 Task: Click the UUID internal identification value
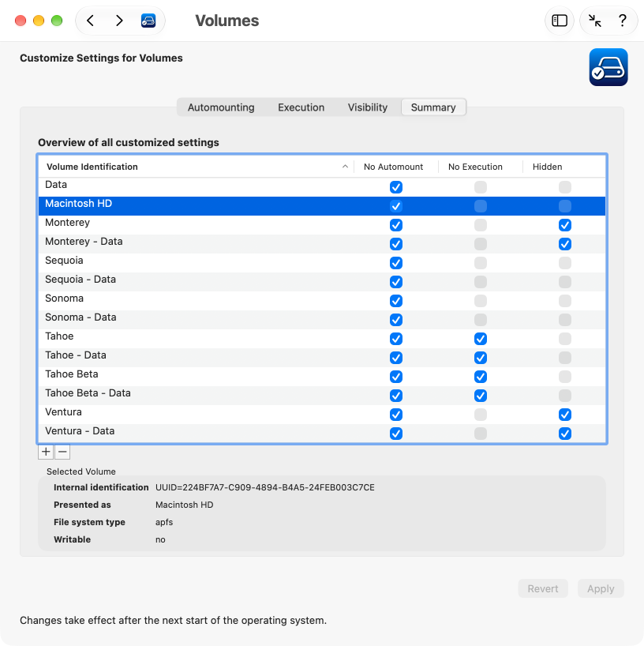pos(264,487)
